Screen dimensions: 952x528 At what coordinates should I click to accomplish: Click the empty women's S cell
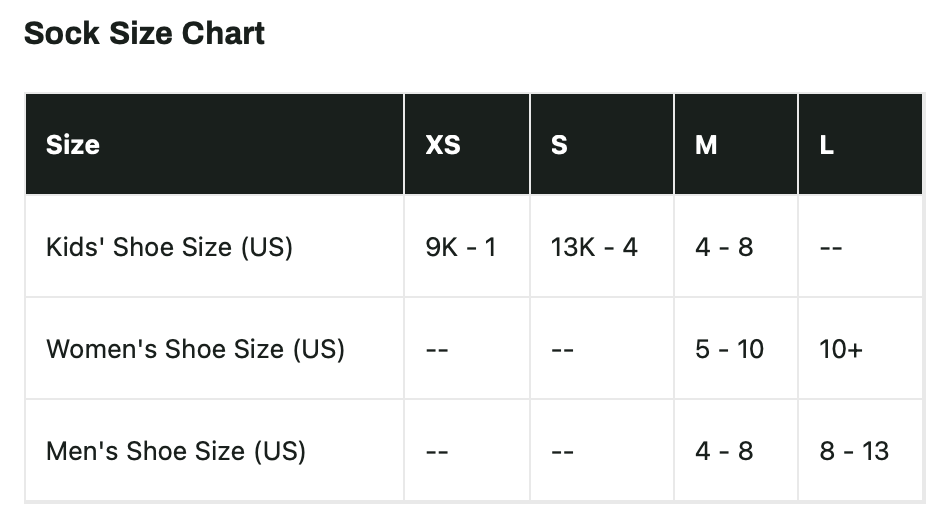602,348
